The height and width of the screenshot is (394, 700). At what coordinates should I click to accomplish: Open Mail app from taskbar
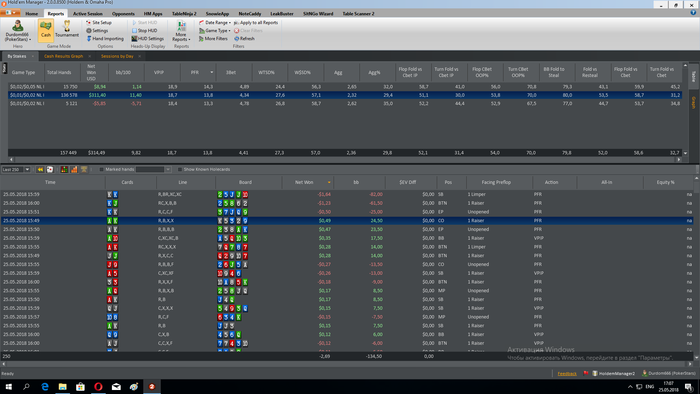[116, 387]
